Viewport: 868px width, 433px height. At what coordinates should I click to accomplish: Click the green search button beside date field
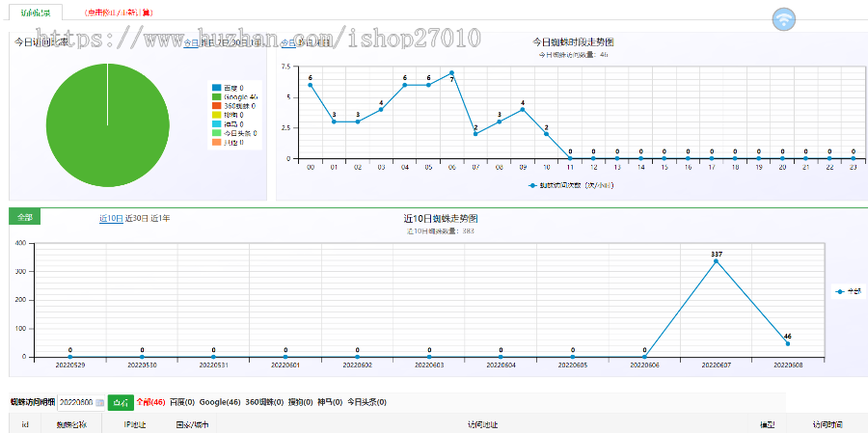coord(121,402)
